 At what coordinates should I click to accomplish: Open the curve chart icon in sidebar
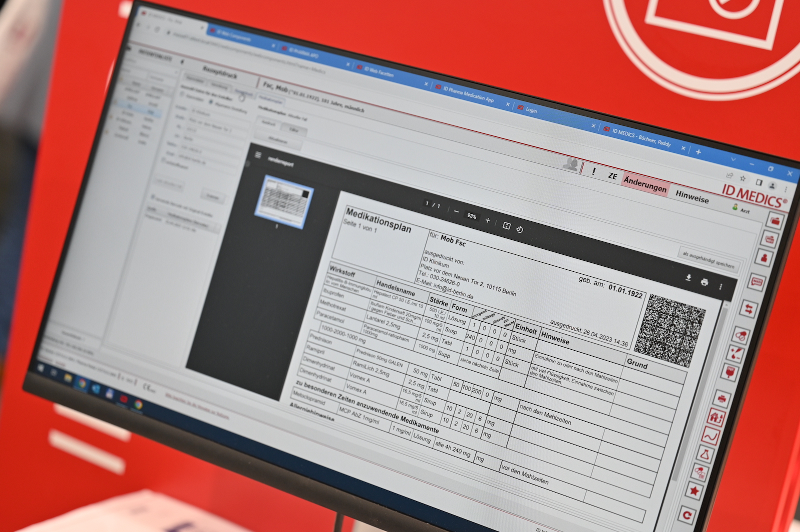click(710, 436)
